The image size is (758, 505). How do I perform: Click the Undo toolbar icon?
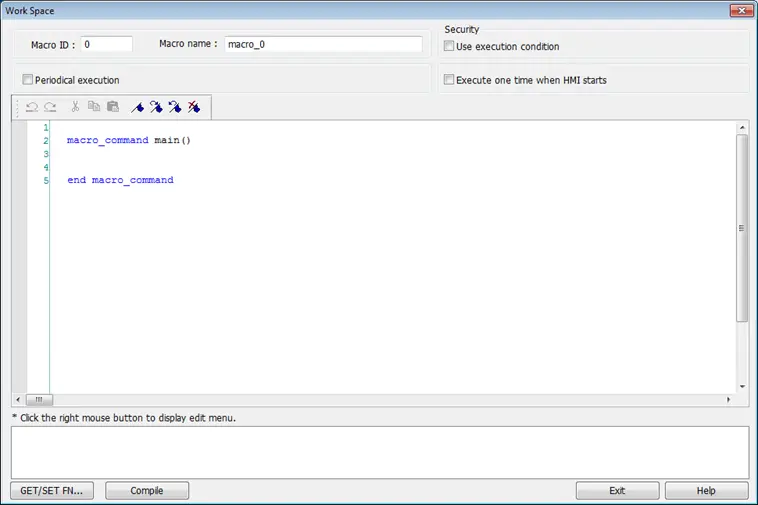32,107
